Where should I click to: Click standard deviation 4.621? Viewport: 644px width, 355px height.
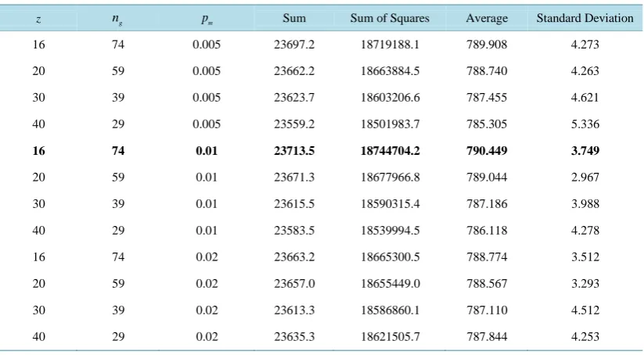[585, 98]
